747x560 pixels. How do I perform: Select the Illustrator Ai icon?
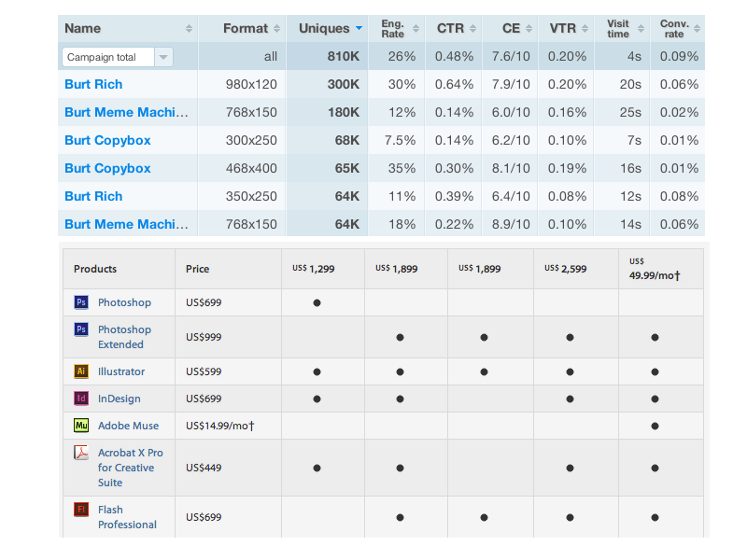81,371
